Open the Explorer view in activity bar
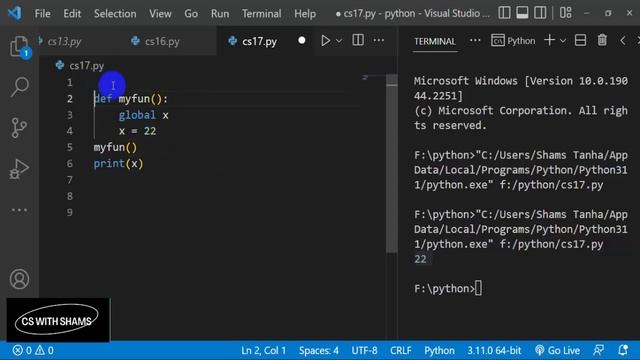This screenshot has width=640, height=360. [x=19, y=47]
